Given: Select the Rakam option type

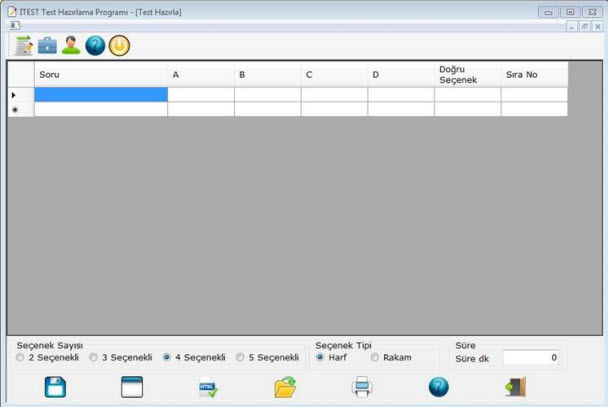Looking at the screenshot, I should pos(375,357).
